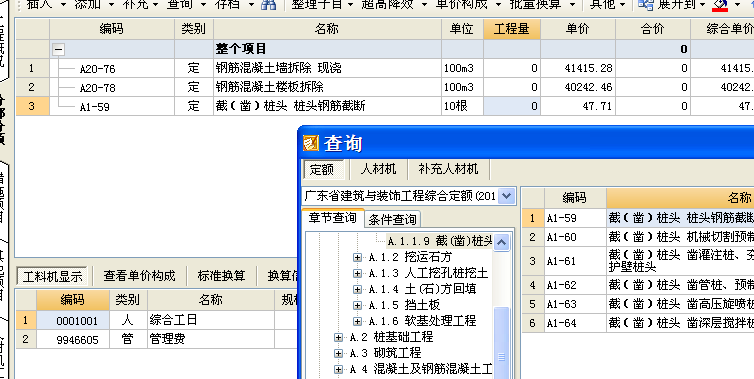Open the 查询 toolbar menu
The height and width of the screenshot is (379, 754).
coord(187,4)
